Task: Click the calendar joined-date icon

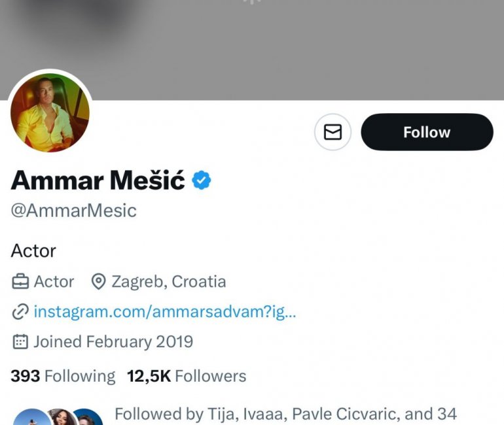Action: tap(20, 341)
